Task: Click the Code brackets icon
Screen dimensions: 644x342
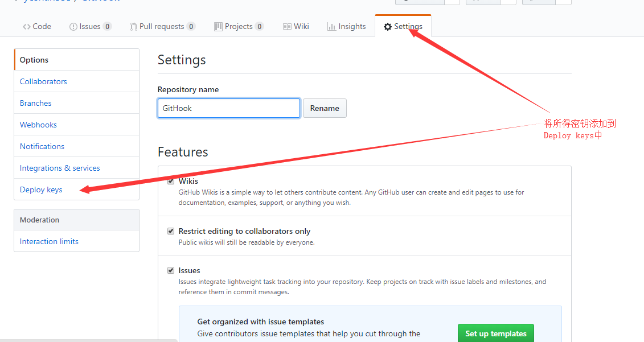Action: coord(27,27)
